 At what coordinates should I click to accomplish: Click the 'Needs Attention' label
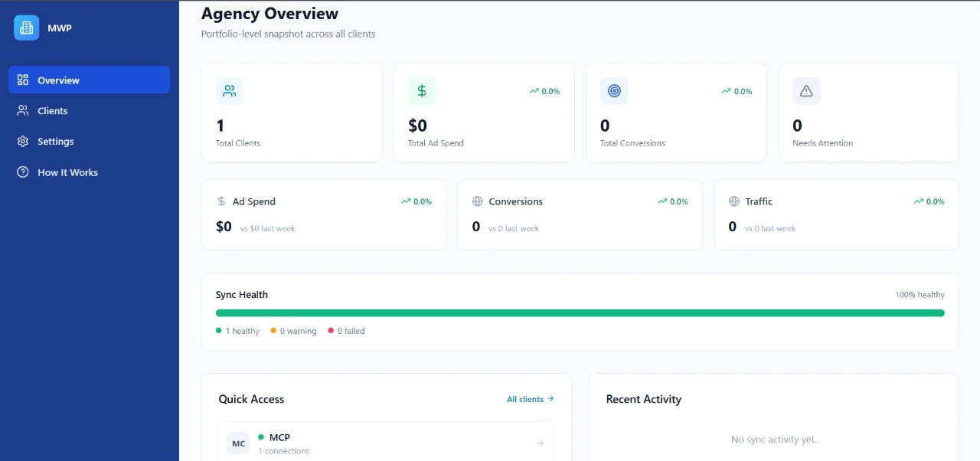822,143
